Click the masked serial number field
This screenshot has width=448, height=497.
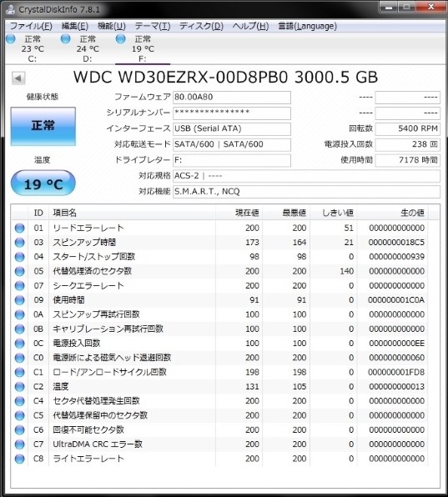point(232,113)
